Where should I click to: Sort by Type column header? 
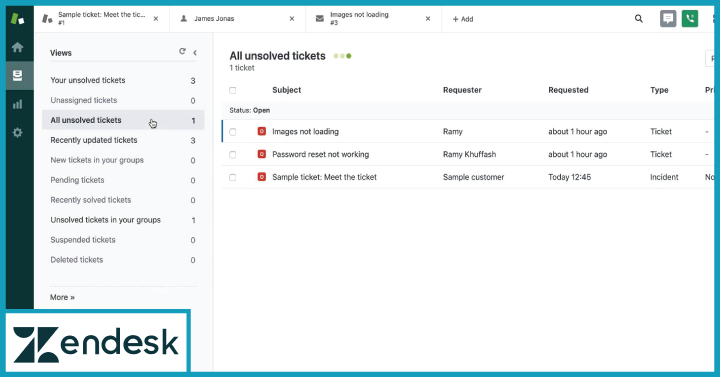[659, 90]
